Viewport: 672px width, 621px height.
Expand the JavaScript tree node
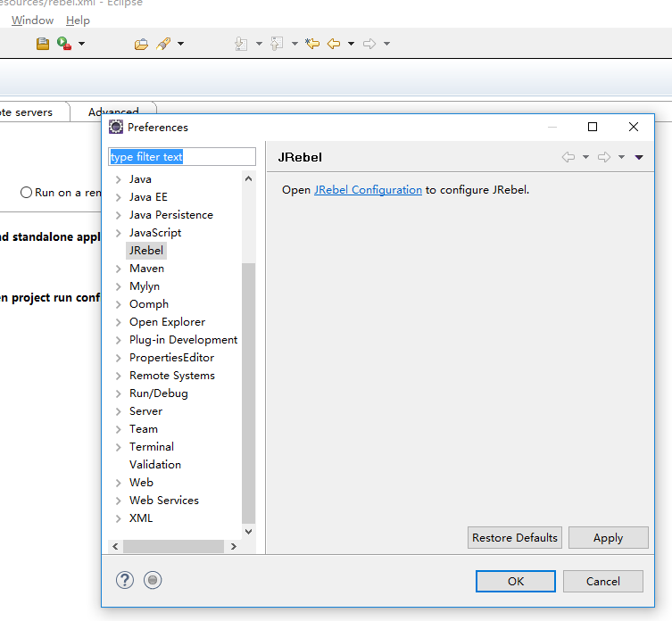(x=119, y=233)
